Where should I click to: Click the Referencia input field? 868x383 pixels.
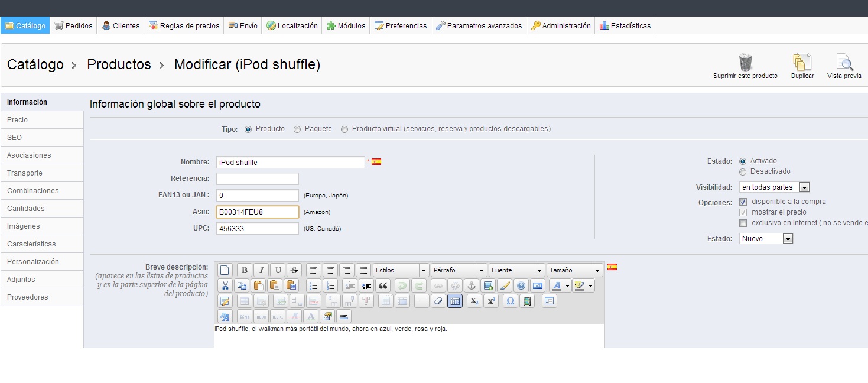tap(258, 178)
